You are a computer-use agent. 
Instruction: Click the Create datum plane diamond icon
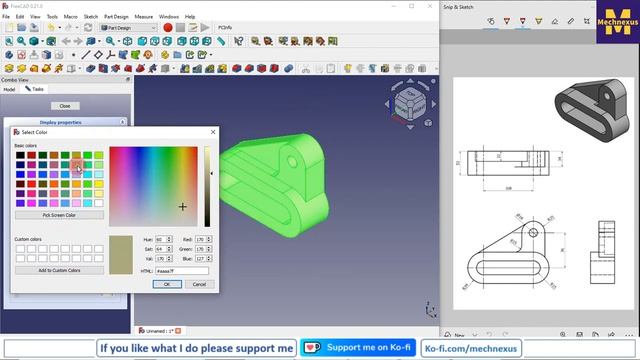98,55
